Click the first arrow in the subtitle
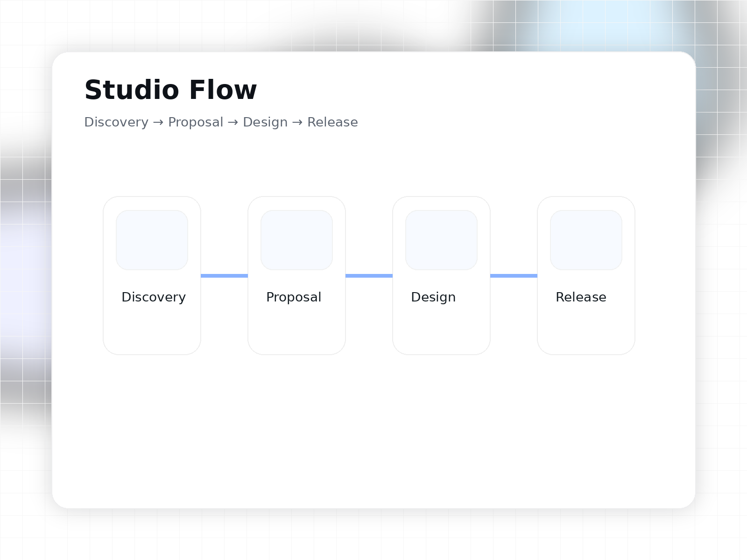 tap(158, 122)
